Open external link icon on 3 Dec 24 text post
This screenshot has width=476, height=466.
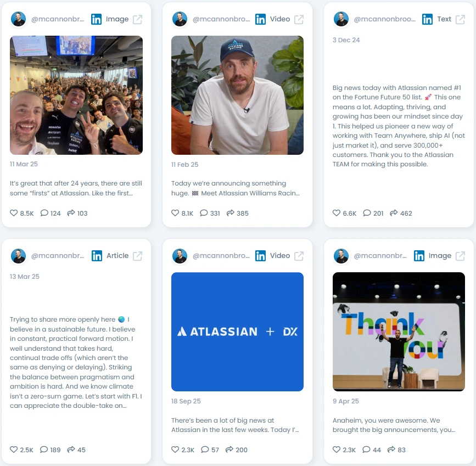coord(460,19)
